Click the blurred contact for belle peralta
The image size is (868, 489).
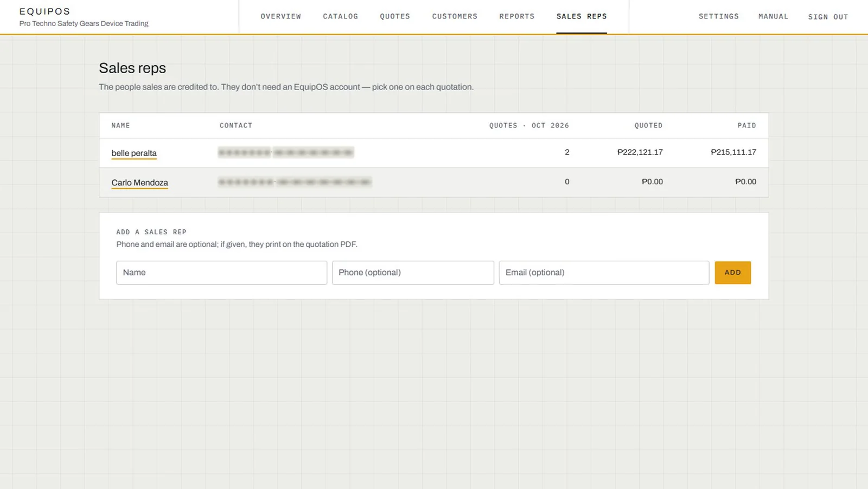click(x=286, y=153)
